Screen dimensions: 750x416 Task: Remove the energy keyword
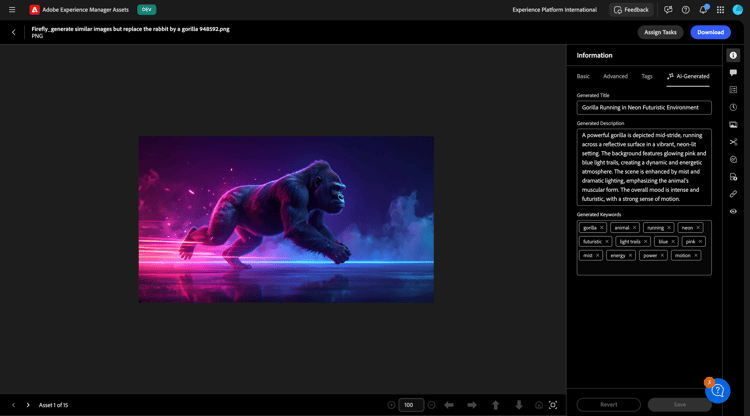click(630, 255)
